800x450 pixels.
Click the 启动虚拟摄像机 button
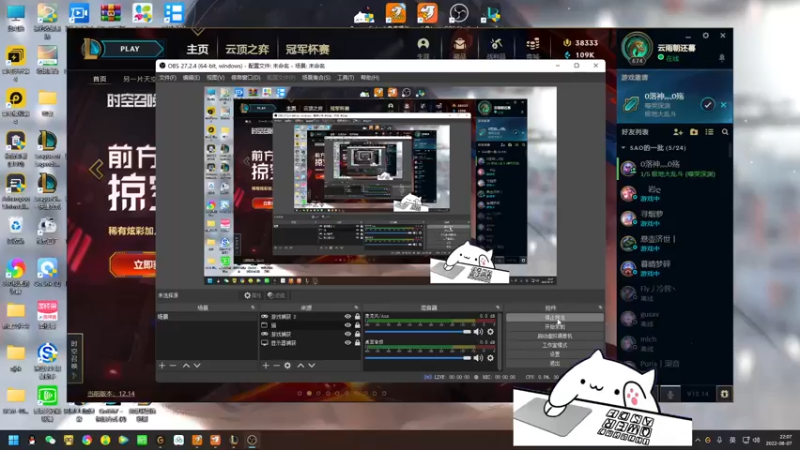click(555, 336)
